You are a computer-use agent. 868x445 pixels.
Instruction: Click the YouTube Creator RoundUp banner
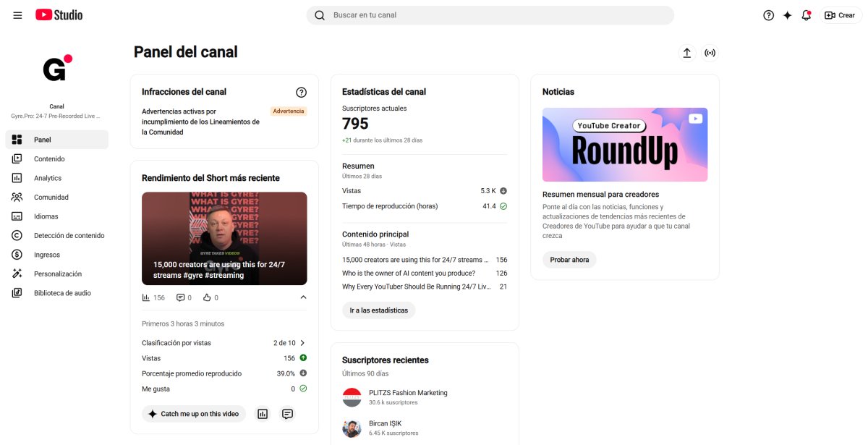(x=625, y=145)
